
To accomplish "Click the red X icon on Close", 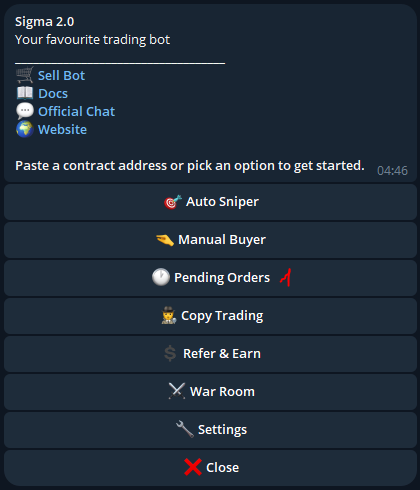I will click(193, 467).
